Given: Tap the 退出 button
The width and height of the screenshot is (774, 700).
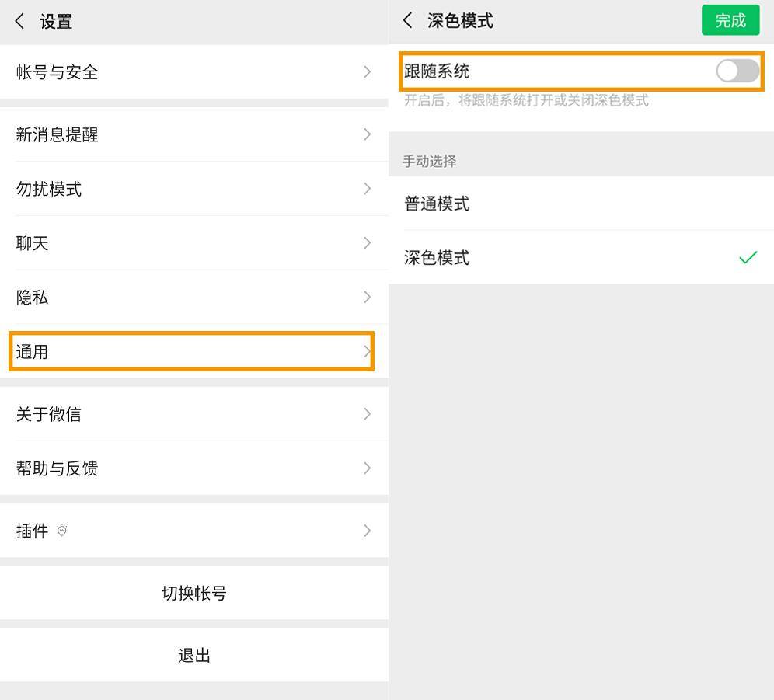Looking at the screenshot, I should [194, 656].
